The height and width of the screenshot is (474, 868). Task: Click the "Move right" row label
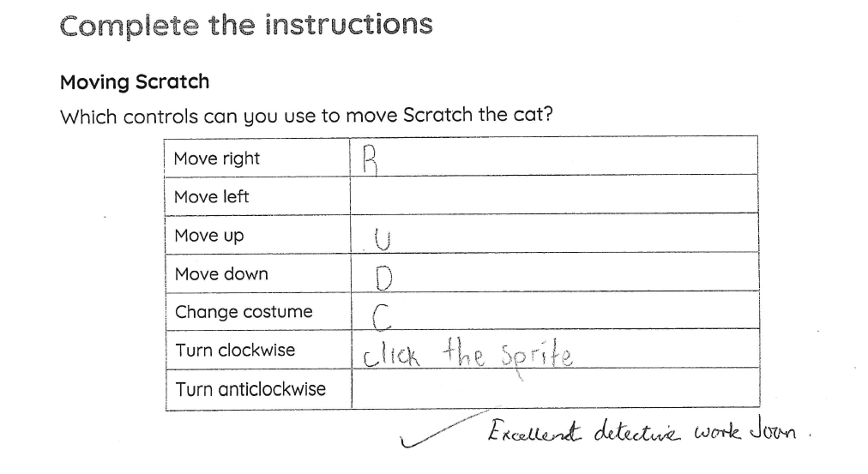tap(216, 159)
